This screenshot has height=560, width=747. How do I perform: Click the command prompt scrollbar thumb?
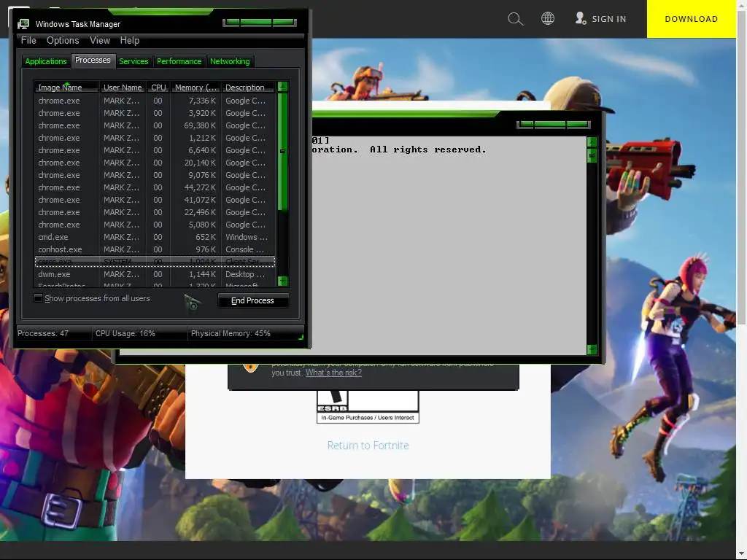592,155
